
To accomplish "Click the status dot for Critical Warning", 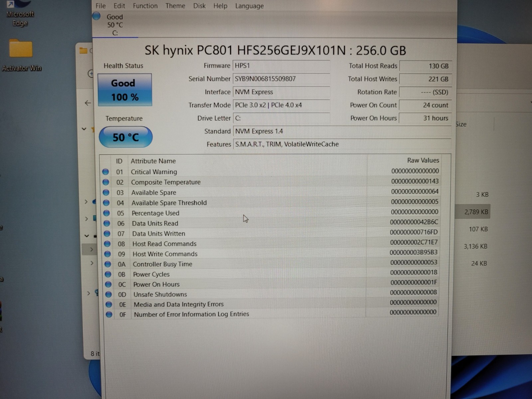I will pos(105,172).
